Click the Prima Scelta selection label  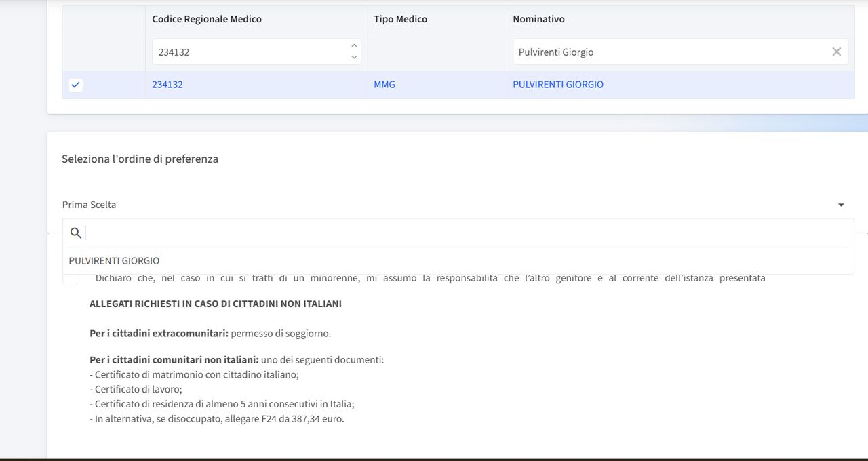pos(90,205)
